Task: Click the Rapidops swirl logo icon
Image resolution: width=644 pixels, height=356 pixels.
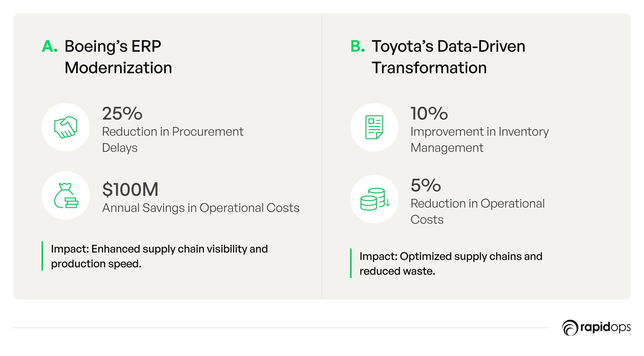Action: 570,328
